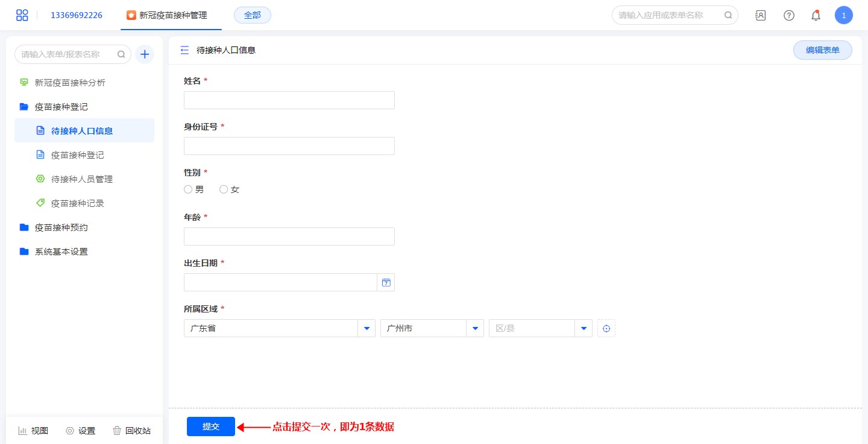Expand the 广州市 city dropdown
The width and height of the screenshot is (868, 444).
(475, 328)
